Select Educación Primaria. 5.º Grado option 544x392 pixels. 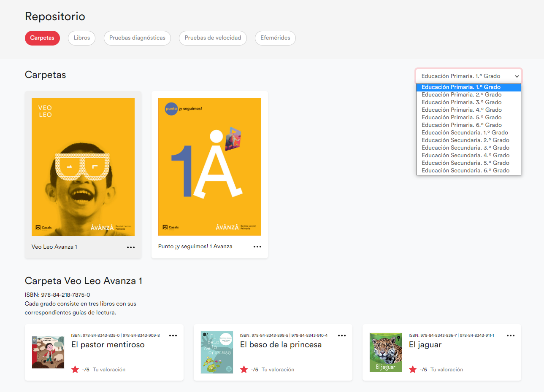(x=461, y=118)
